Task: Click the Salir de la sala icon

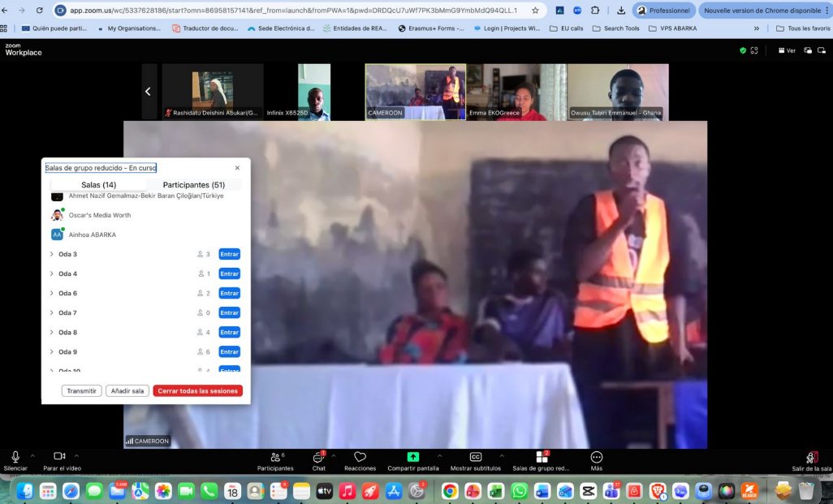Action: point(810,458)
